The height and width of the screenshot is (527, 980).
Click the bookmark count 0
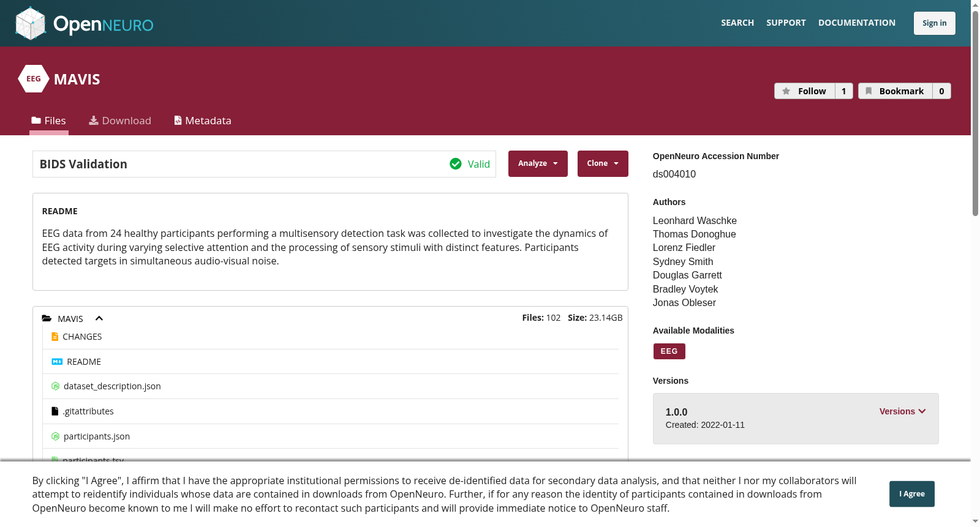pos(942,91)
